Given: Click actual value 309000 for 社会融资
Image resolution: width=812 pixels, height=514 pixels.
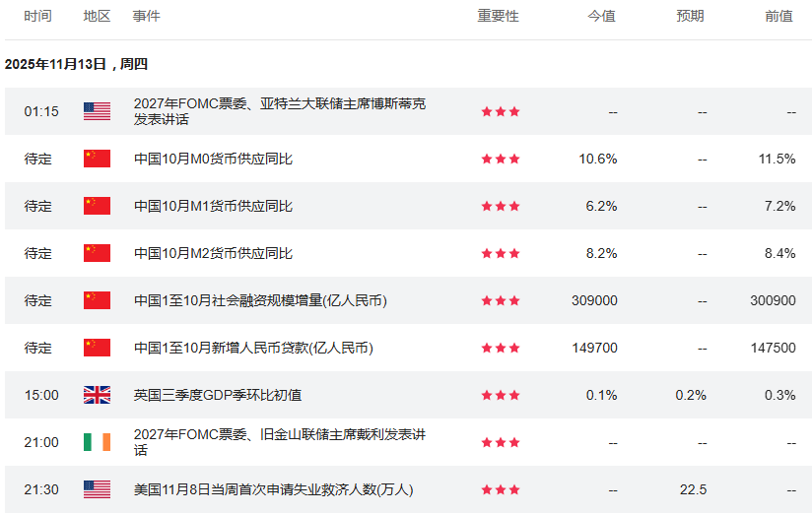Looking at the screenshot, I should tap(594, 300).
